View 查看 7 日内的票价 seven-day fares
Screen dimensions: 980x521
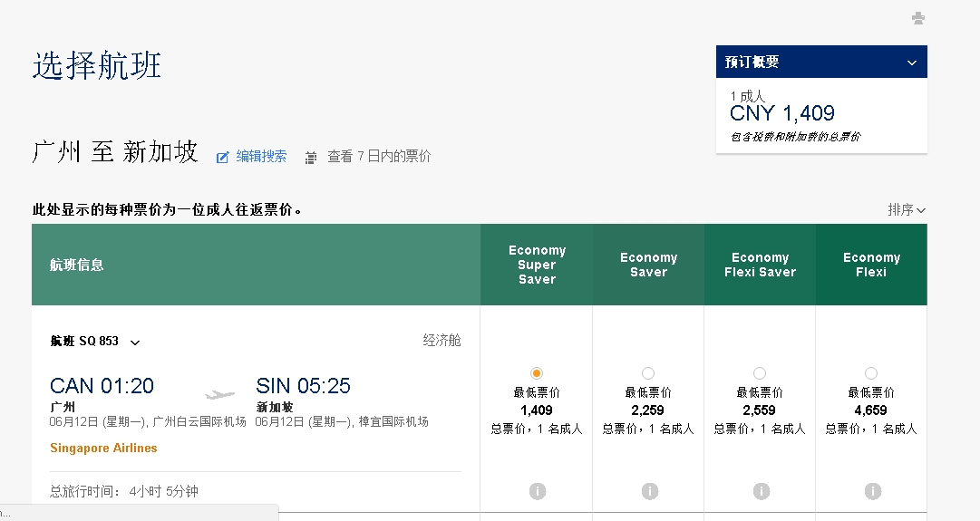(x=379, y=156)
